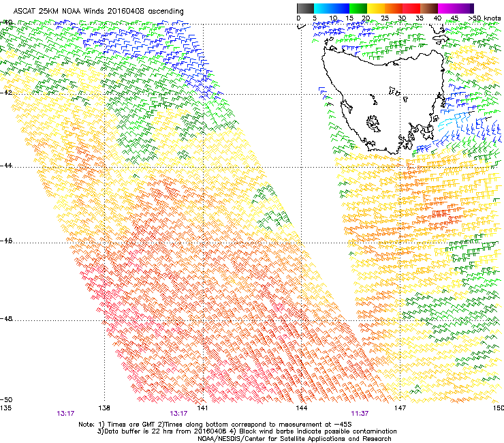This screenshot has width=504, height=443.
Task: Click the Tasmania landmass on the map
Action: click(383, 103)
